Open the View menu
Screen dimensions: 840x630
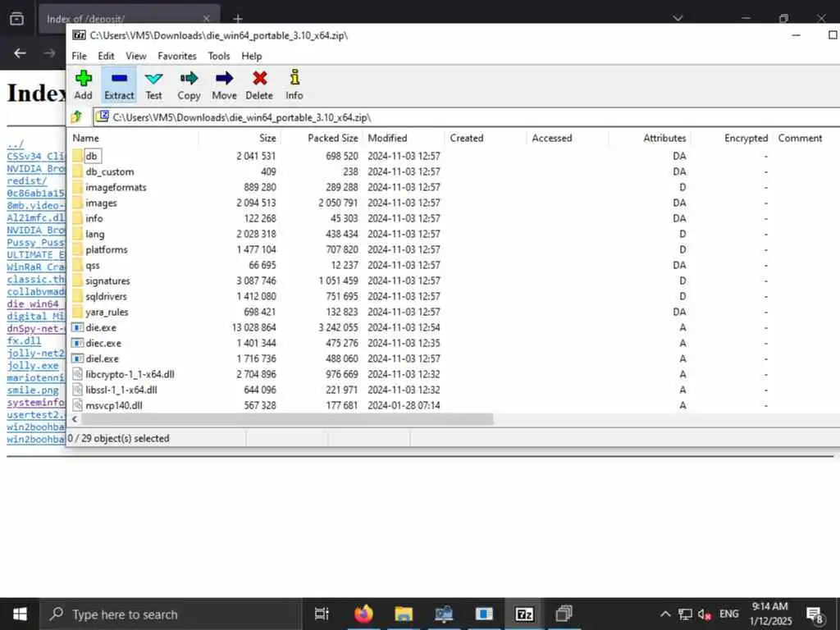click(135, 56)
